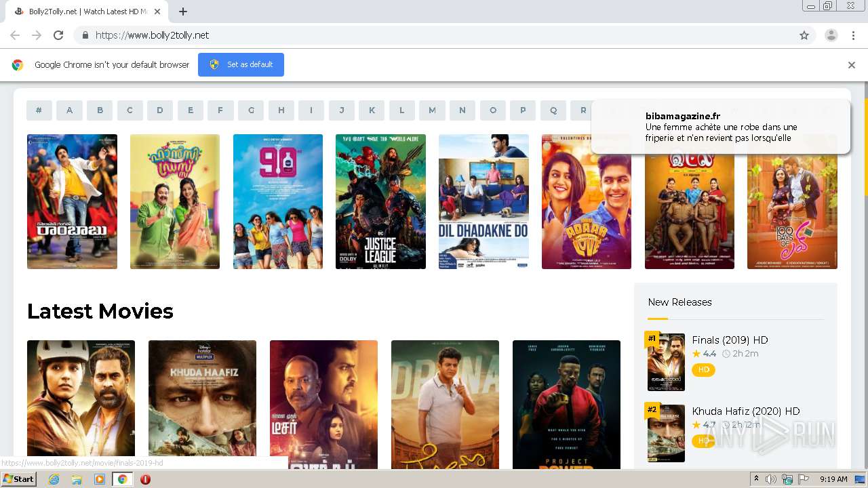Click the bibamagazine.fr notification
868x488 pixels.
[720, 127]
